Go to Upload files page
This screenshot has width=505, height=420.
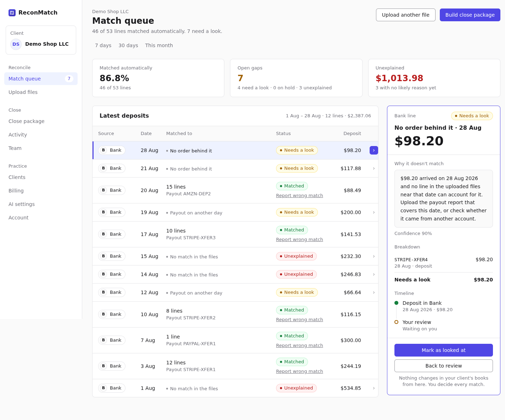pyautogui.click(x=41, y=92)
